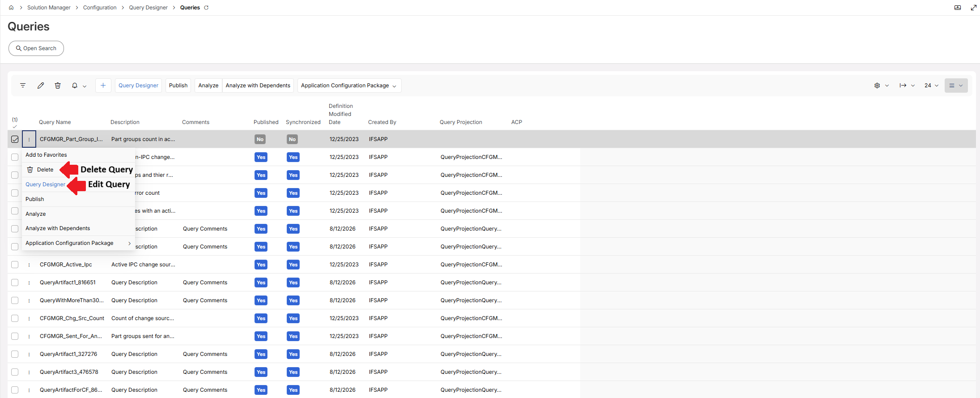Open the page size 24 dropdown
This screenshot has height=398, width=980.
[x=931, y=86]
